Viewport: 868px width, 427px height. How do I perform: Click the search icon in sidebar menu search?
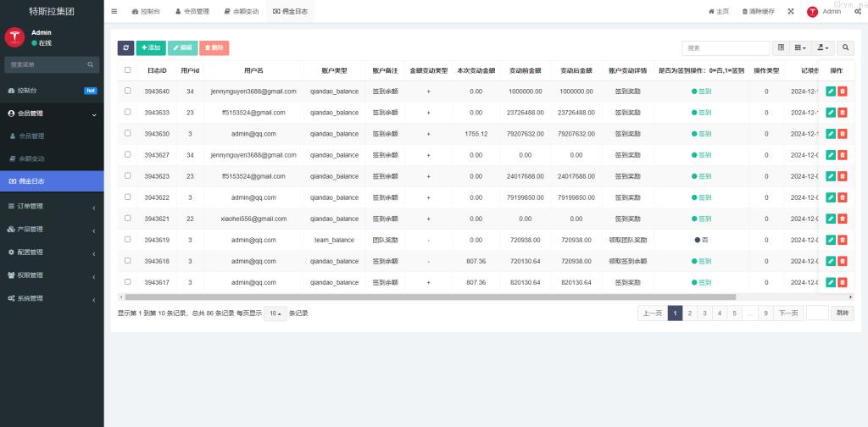(x=91, y=64)
